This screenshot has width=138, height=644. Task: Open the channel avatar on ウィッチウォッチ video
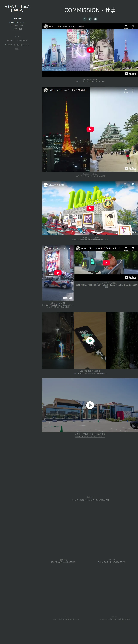(46, 27)
